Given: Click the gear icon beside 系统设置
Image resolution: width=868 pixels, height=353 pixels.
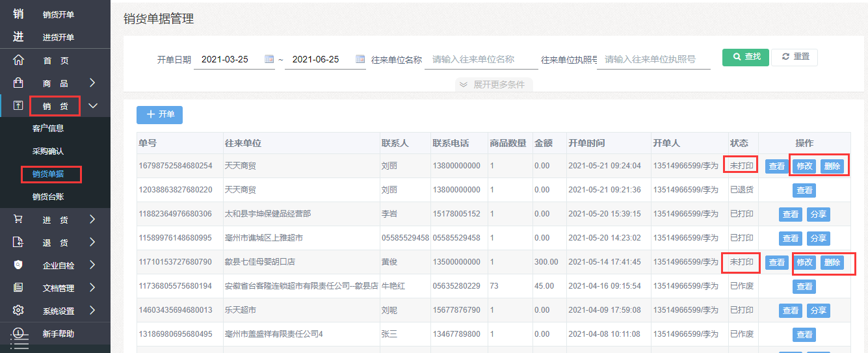Looking at the screenshot, I should [x=18, y=310].
